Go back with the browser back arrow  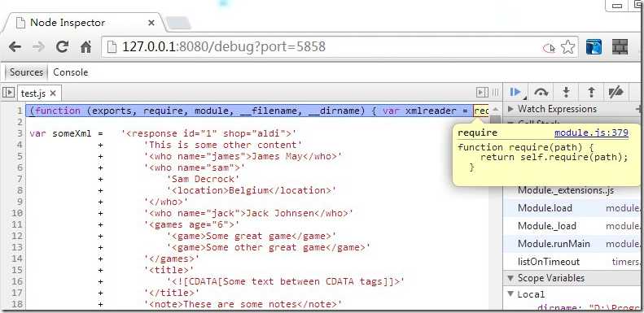(15, 47)
